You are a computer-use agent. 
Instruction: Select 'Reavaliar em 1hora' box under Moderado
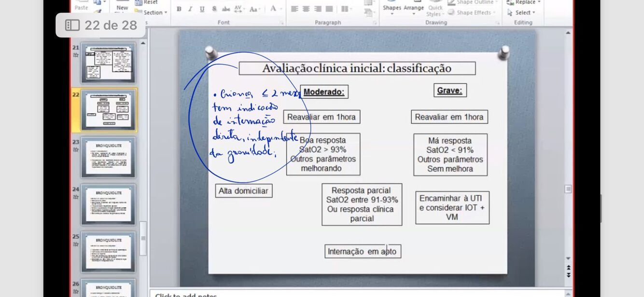[x=322, y=117]
